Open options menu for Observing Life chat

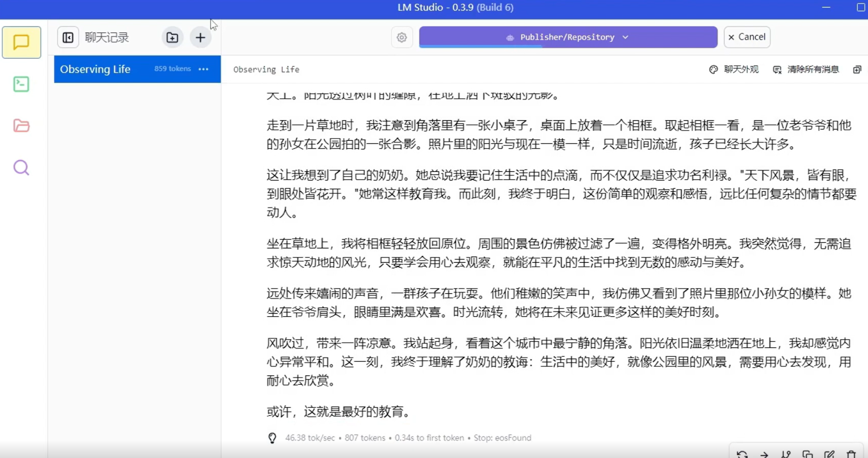pos(203,69)
